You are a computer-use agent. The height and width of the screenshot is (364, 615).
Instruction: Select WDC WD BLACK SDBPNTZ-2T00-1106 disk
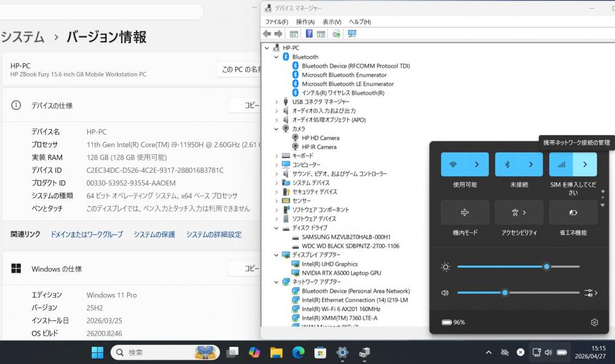(351, 246)
